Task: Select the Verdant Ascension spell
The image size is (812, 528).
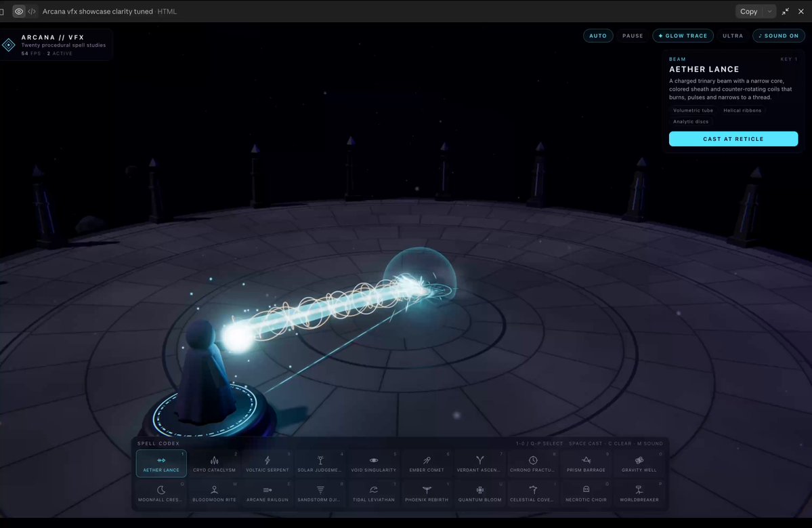Action: [x=479, y=463]
